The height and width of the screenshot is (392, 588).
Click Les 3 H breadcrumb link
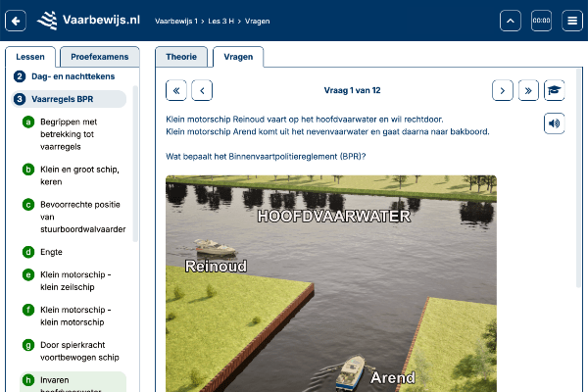click(231, 21)
